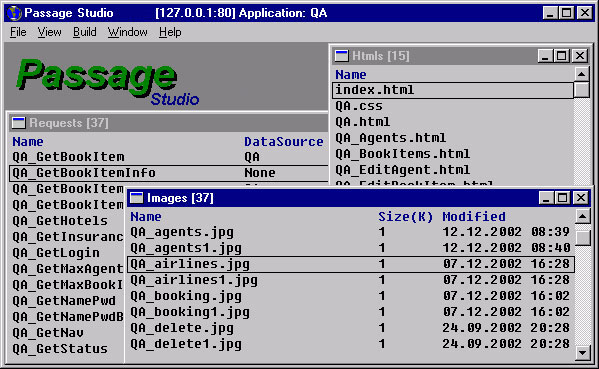The image size is (599, 369).
Task: Maximize the Images window
Action: [562, 198]
